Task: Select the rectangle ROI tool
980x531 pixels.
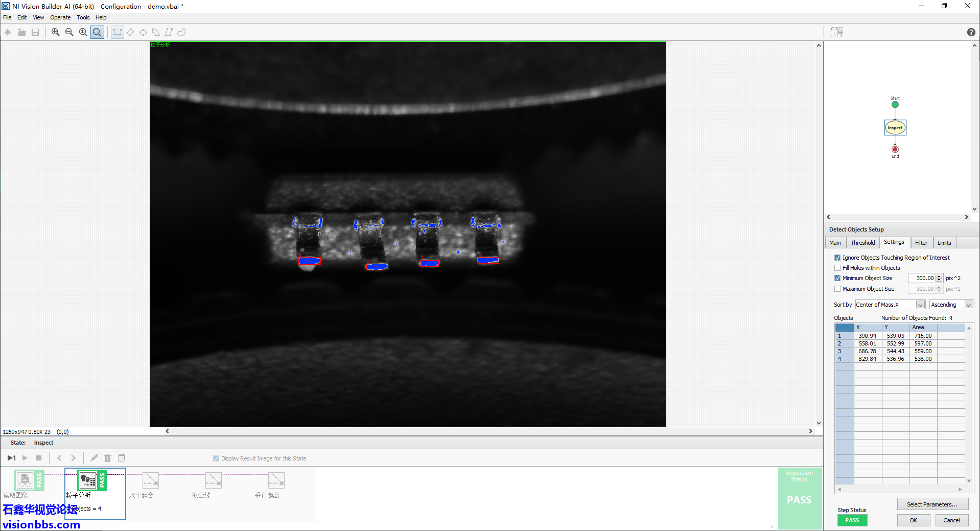Action: tap(117, 32)
